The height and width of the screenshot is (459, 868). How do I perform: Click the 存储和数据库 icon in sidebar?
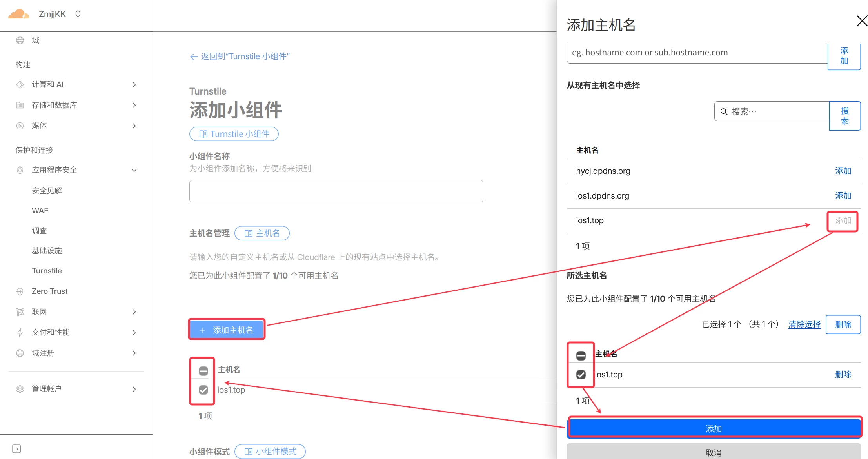[20, 105]
